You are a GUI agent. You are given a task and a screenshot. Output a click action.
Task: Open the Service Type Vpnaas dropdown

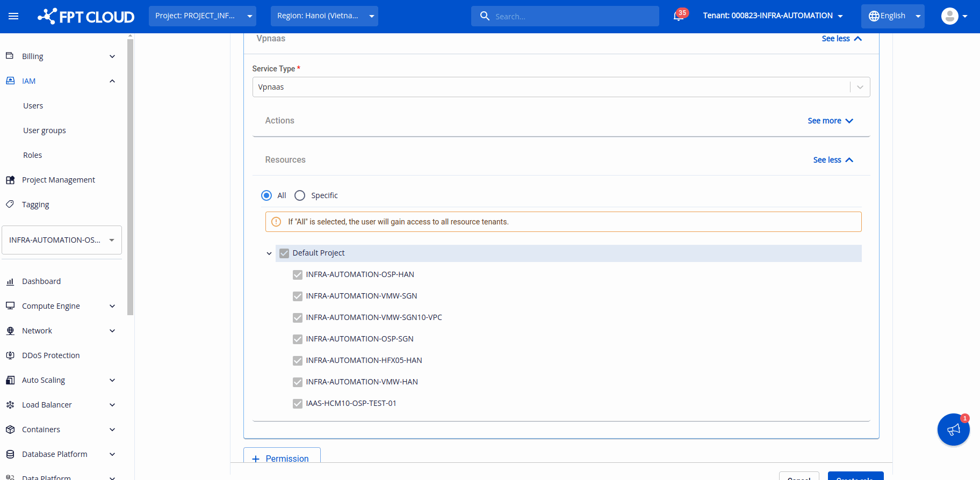[x=561, y=87]
